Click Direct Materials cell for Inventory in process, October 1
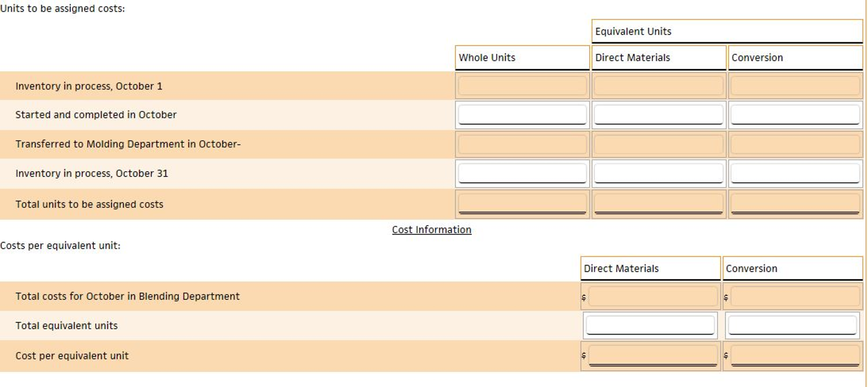Viewport: 868px width, 387px height. (x=658, y=86)
